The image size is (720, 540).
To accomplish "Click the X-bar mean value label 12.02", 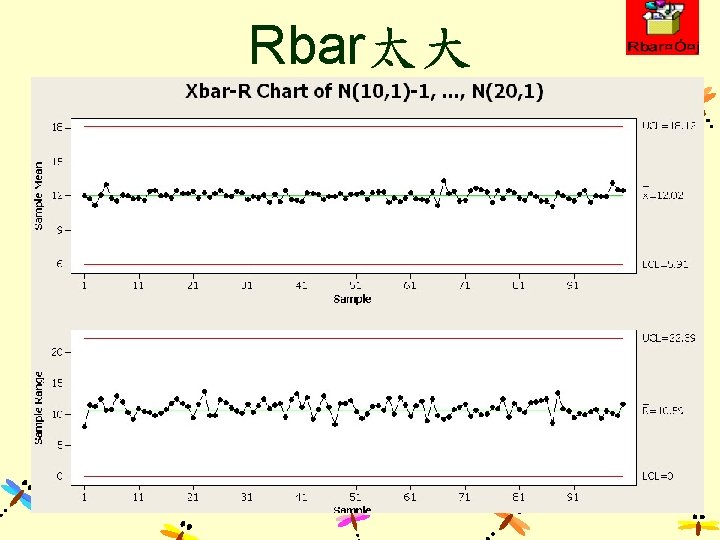I will 663,194.
